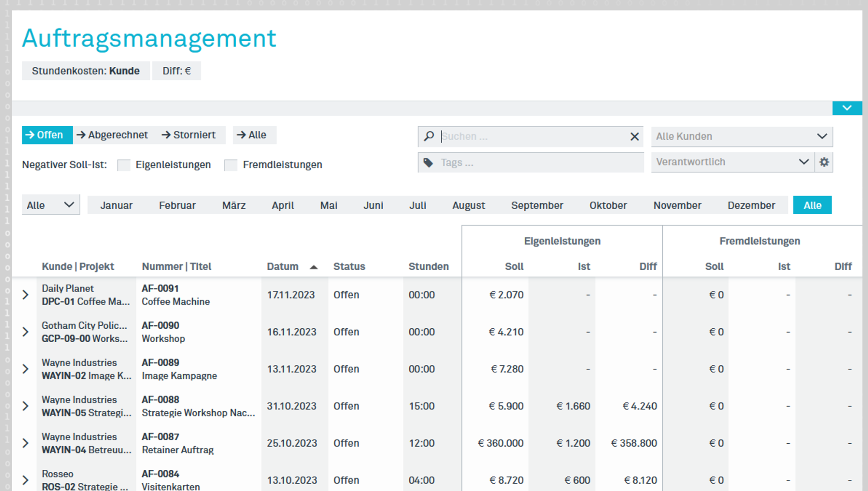Expand the AF-0091 Coffee Machine row
The height and width of the screenshot is (491, 868).
click(26, 295)
